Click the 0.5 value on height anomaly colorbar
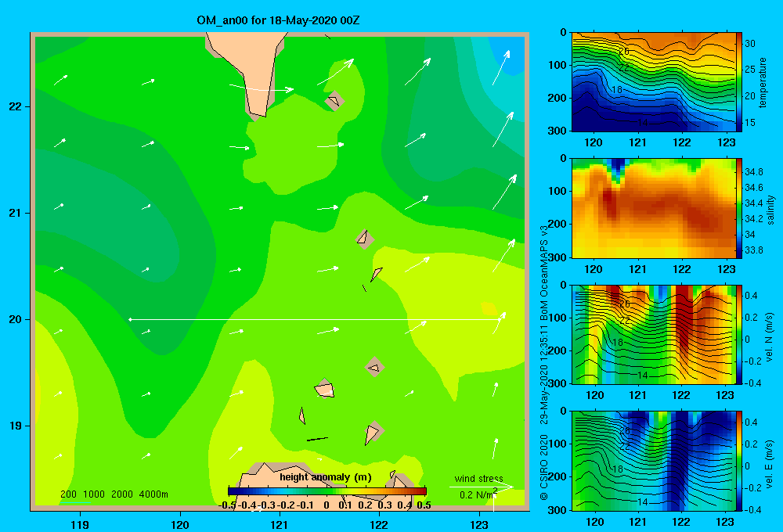This screenshot has width=783, height=532. 424,505
